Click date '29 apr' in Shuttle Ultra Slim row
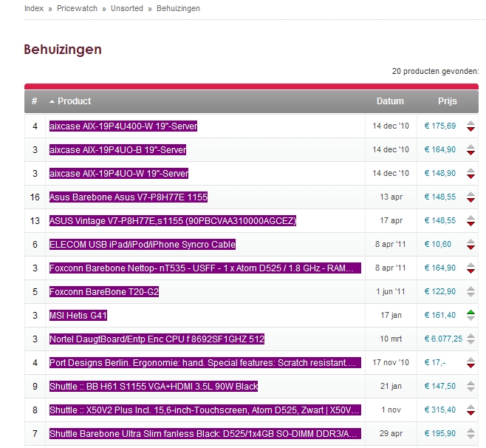This screenshot has height=448, width=486. coord(391,433)
